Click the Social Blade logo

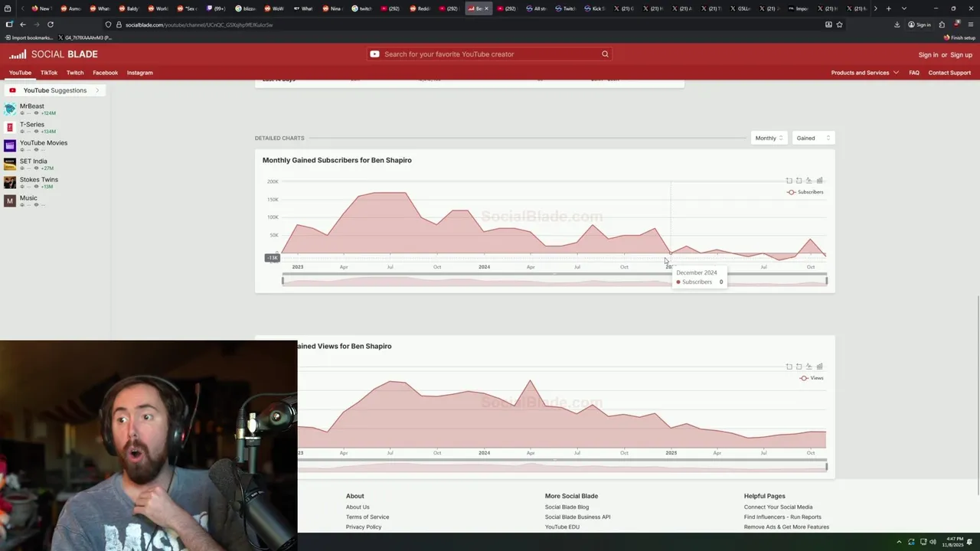coord(54,54)
